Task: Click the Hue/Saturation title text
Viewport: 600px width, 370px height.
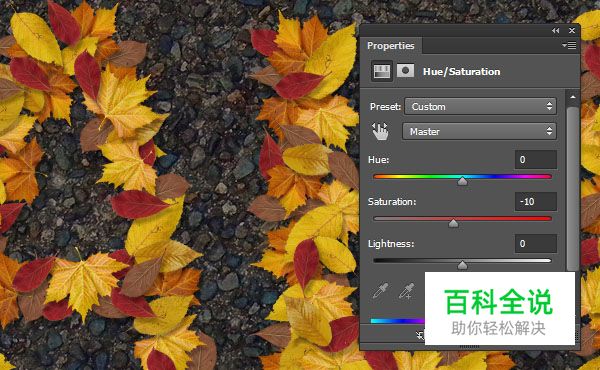Action: [461, 72]
